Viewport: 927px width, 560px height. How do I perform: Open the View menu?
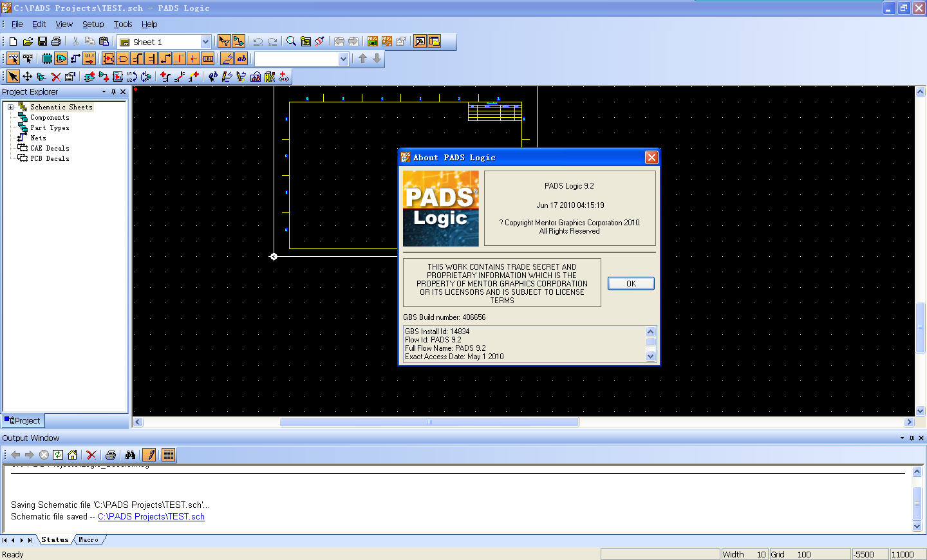[x=64, y=24]
